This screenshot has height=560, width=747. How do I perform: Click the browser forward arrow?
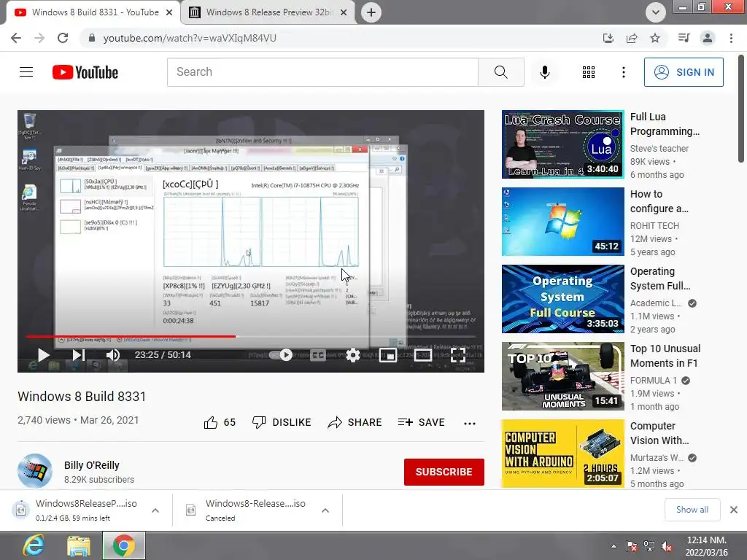point(39,38)
